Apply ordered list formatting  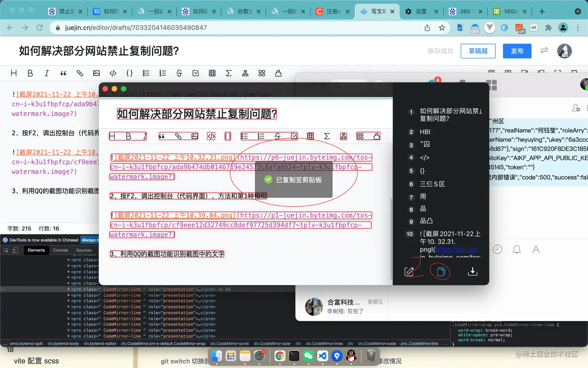[x=162, y=73]
